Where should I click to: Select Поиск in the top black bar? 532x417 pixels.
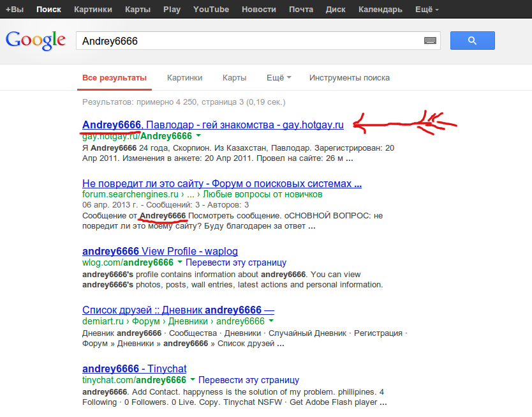tap(48, 9)
